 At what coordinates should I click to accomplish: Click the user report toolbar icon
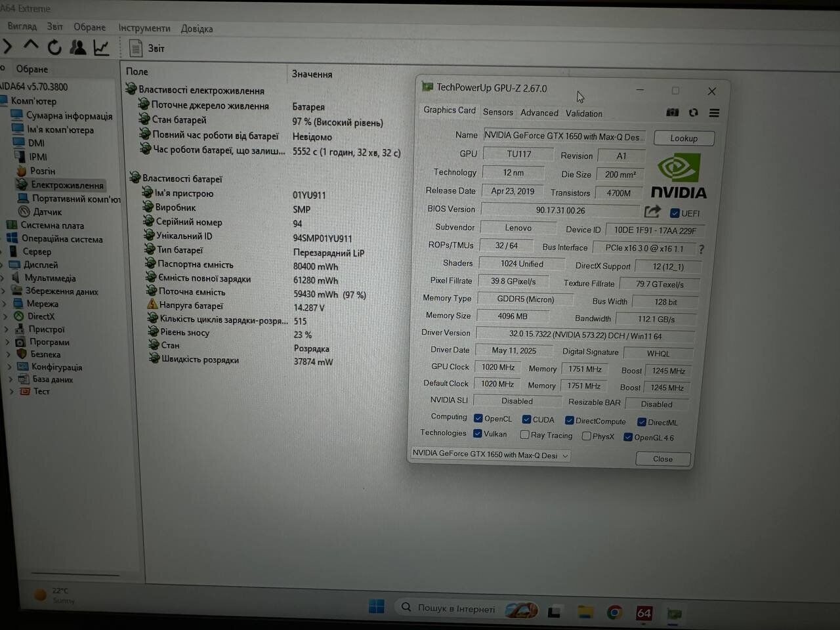click(x=78, y=47)
